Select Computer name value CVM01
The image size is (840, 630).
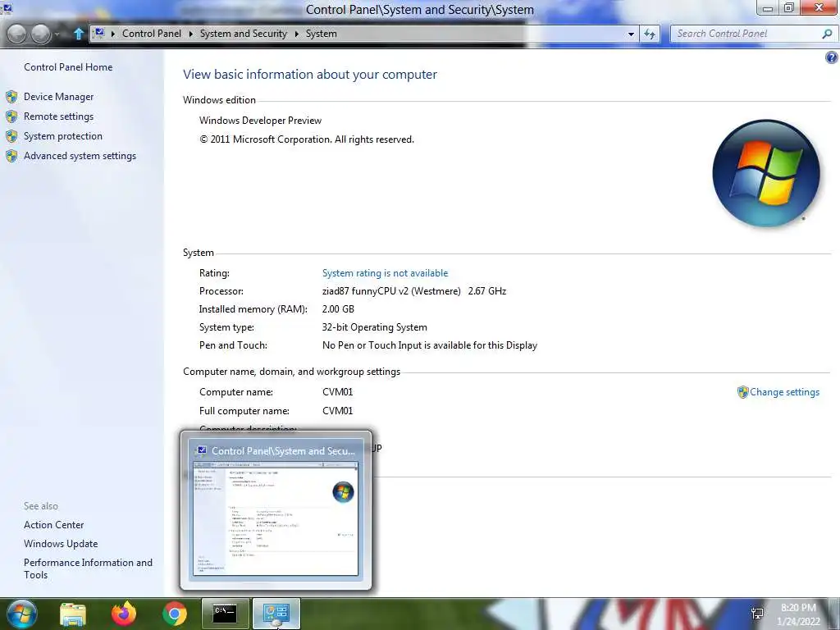click(x=337, y=391)
